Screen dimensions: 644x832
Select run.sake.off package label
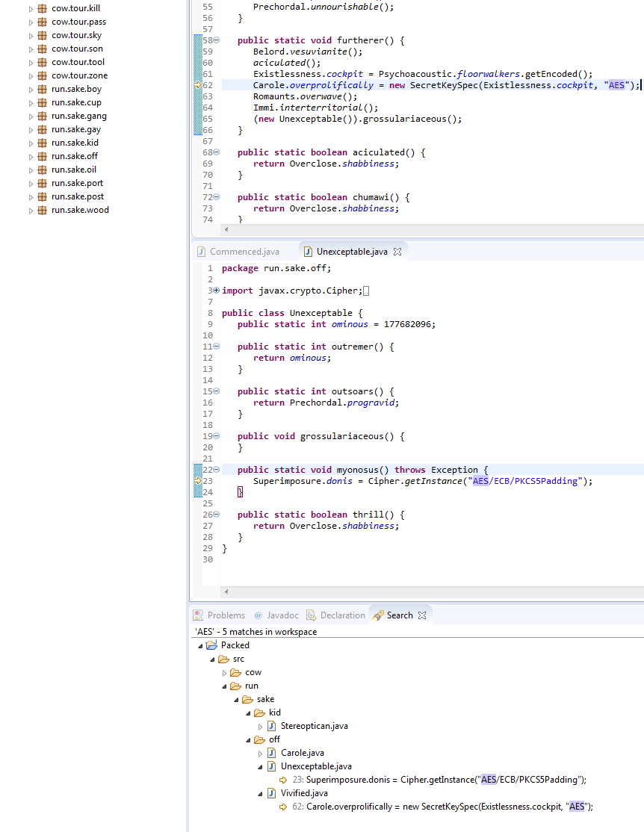coord(75,156)
